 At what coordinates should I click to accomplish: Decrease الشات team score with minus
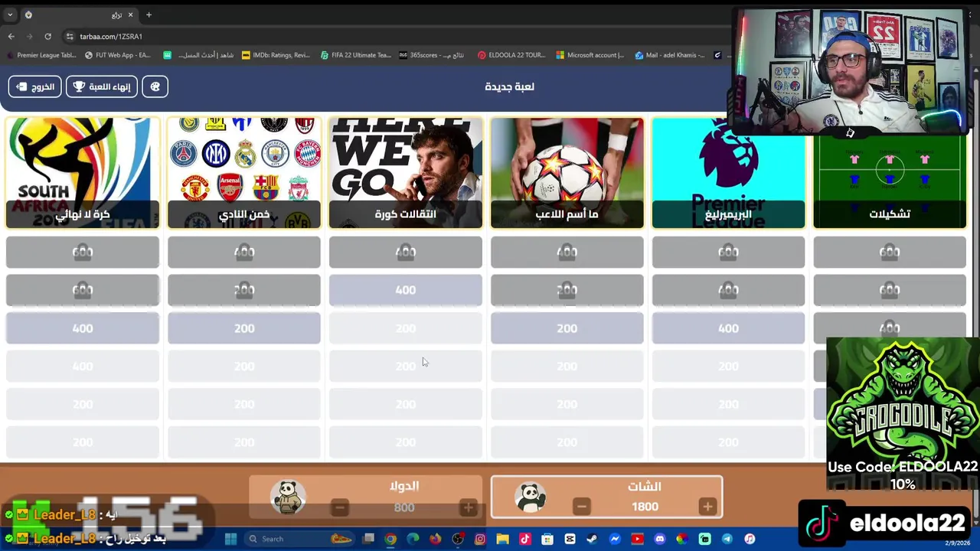(582, 507)
